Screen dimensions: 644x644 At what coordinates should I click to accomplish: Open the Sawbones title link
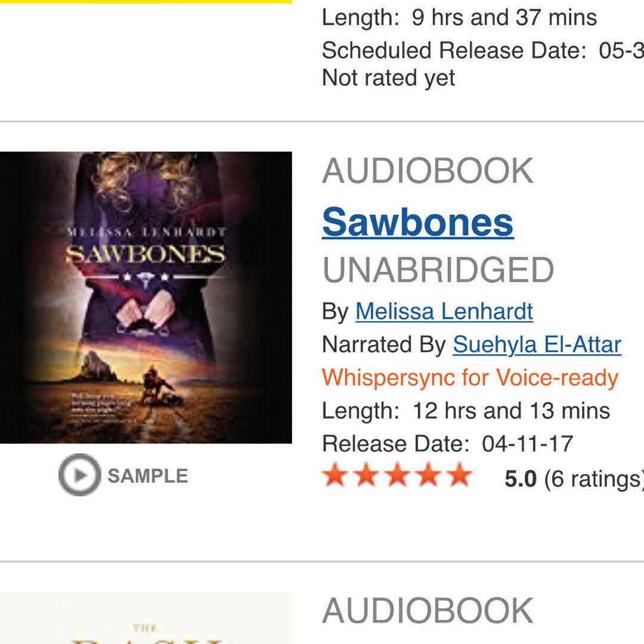pyautogui.click(x=417, y=222)
